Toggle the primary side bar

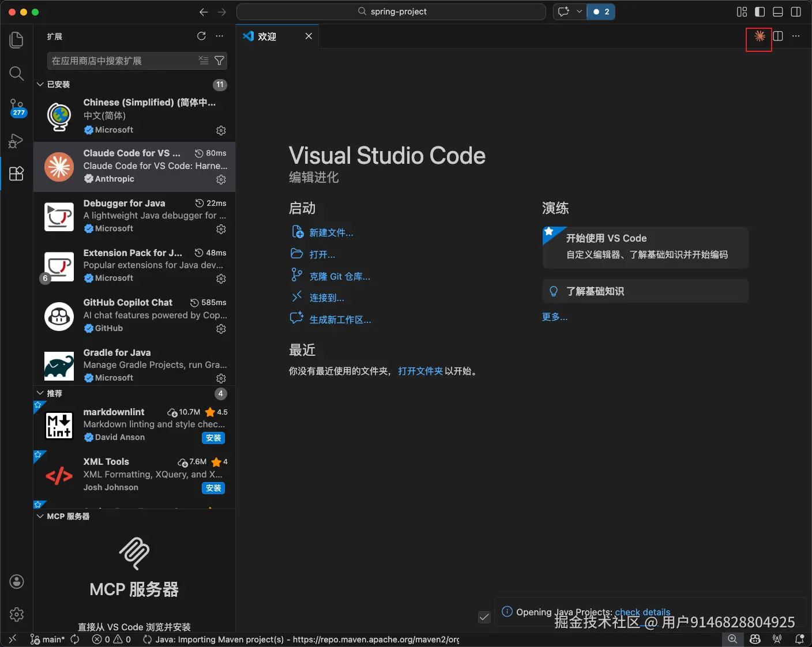coord(760,12)
